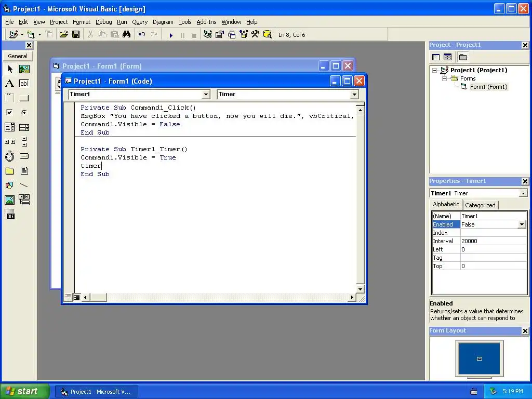This screenshot has width=532, height=399.
Task: Select the OptionButton control in the toolbox
Action: (24, 112)
